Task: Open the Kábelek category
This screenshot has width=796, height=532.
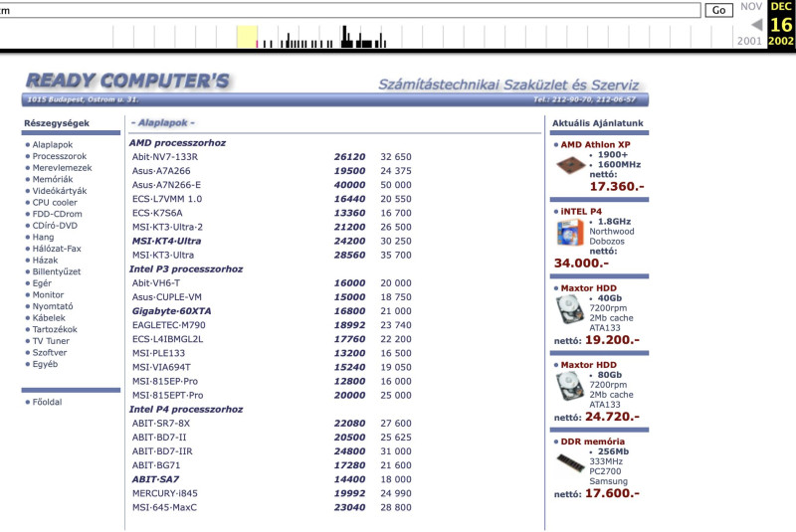Action: (x=49, y=318)
